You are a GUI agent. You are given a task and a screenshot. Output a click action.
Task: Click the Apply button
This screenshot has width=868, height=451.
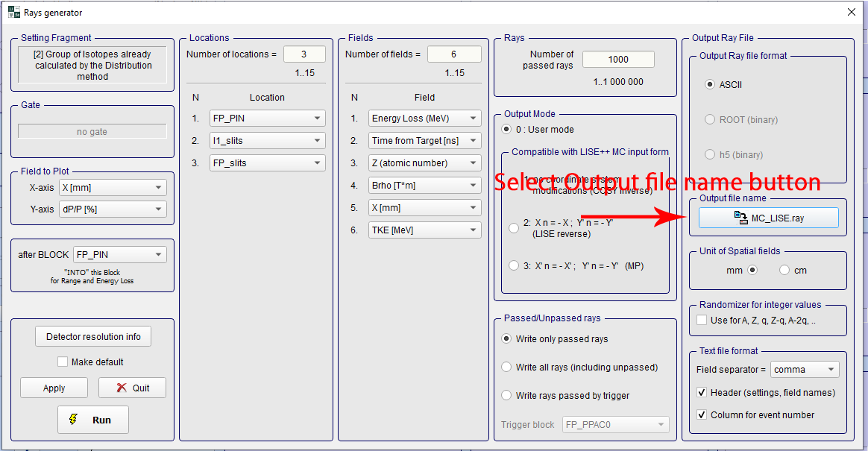click(54, 388)
